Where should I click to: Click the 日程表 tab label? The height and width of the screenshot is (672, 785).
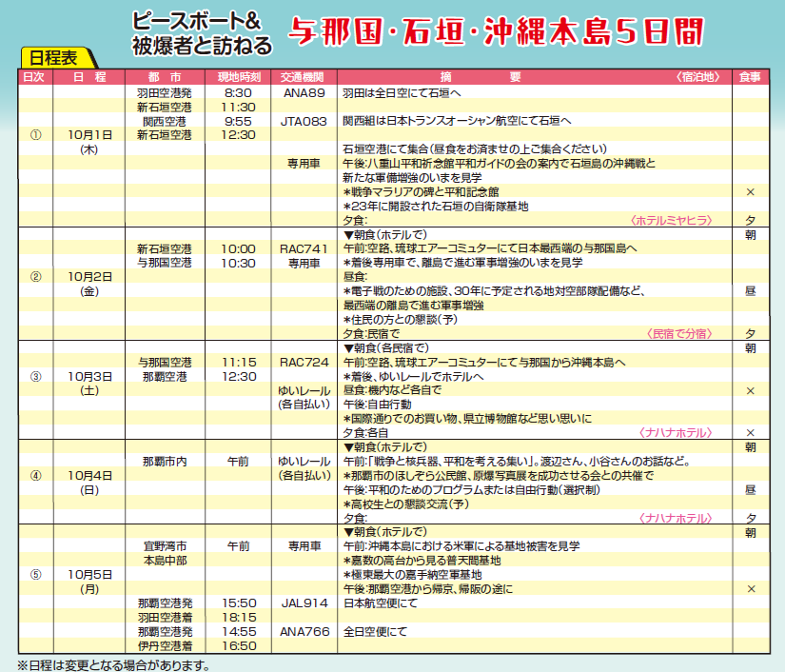56,59
